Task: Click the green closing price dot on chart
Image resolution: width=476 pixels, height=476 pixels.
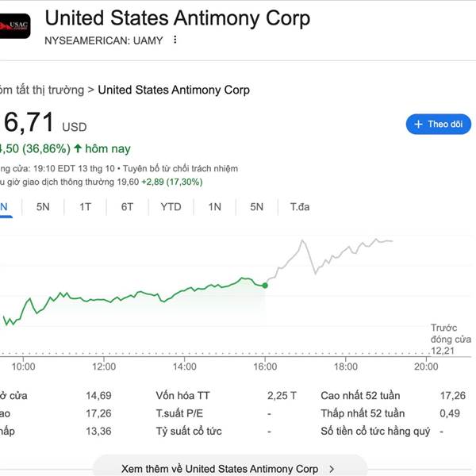Action: (265, 285)
